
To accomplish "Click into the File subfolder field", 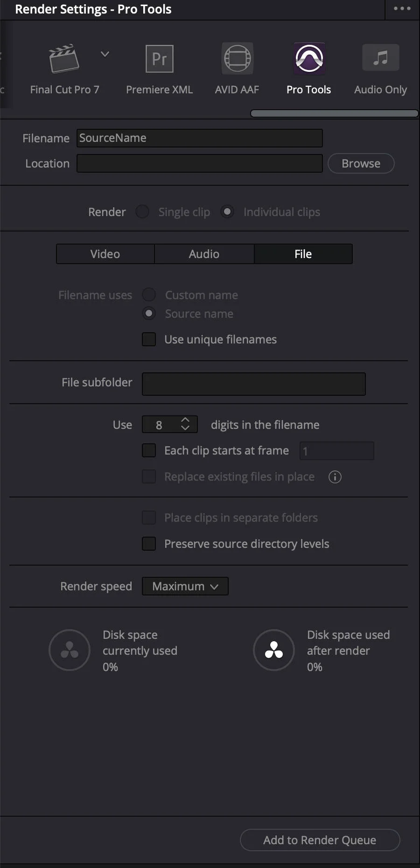I will [x=254, y=384].
